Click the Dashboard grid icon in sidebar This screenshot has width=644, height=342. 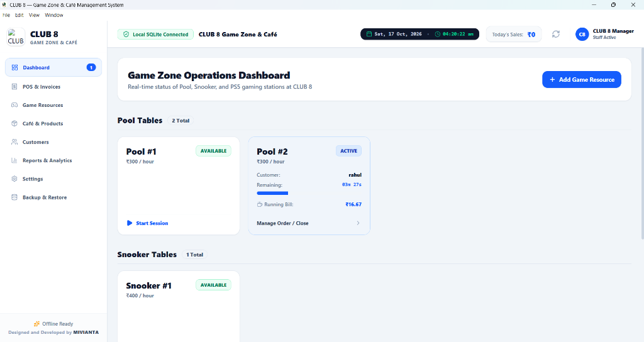tap(15, 67)
